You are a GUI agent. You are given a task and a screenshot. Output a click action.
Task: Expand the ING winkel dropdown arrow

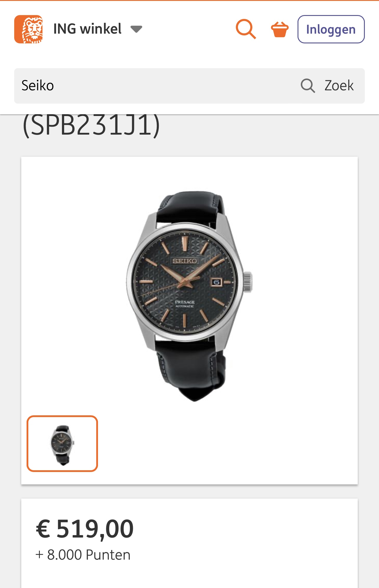coord(136,29)
